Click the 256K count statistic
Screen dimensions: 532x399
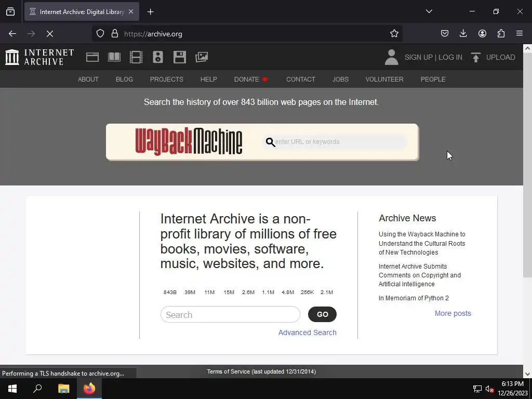307,292
